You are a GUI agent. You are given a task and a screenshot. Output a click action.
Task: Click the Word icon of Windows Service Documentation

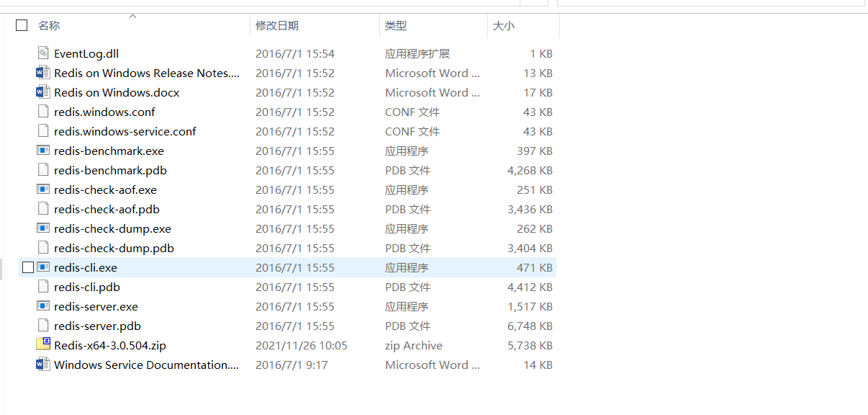click(x=43, y=365)
